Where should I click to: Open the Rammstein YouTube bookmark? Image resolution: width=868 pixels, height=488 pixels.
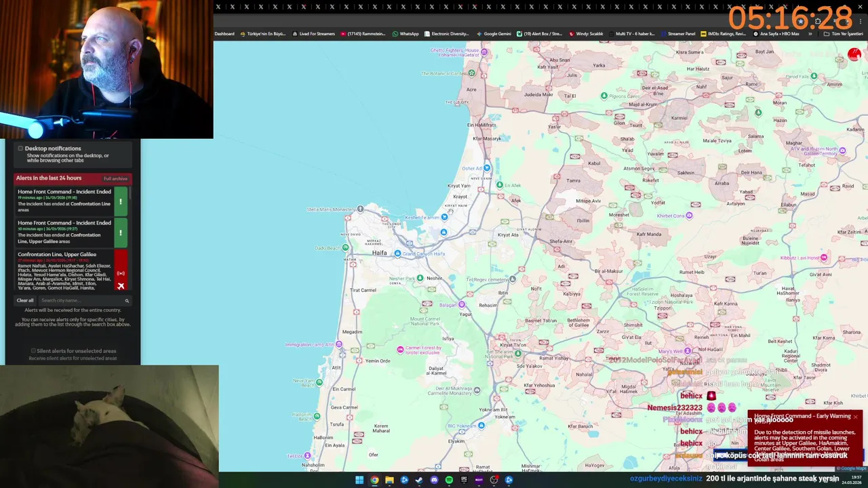pos(363,34)
